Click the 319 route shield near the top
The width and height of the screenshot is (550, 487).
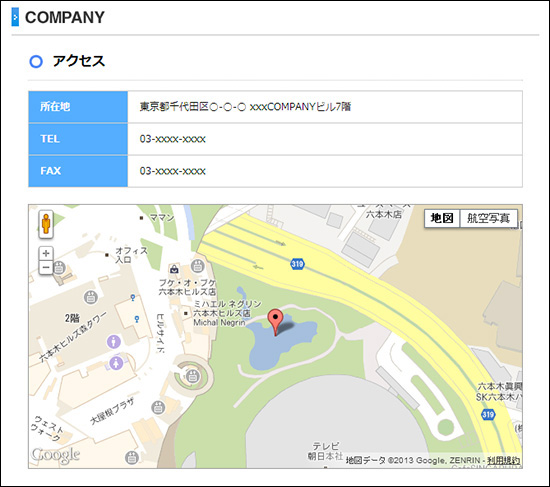tap(297, 263)
